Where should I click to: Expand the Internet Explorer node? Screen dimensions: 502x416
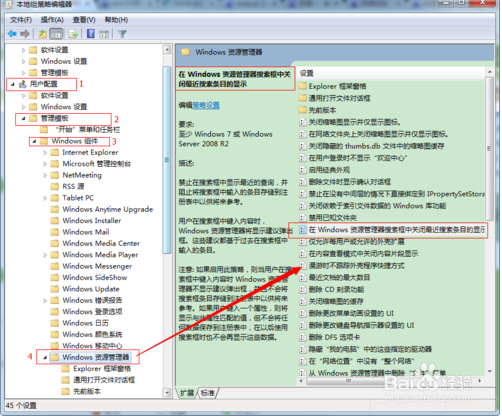pyautogui.click(x=45, y=153)
